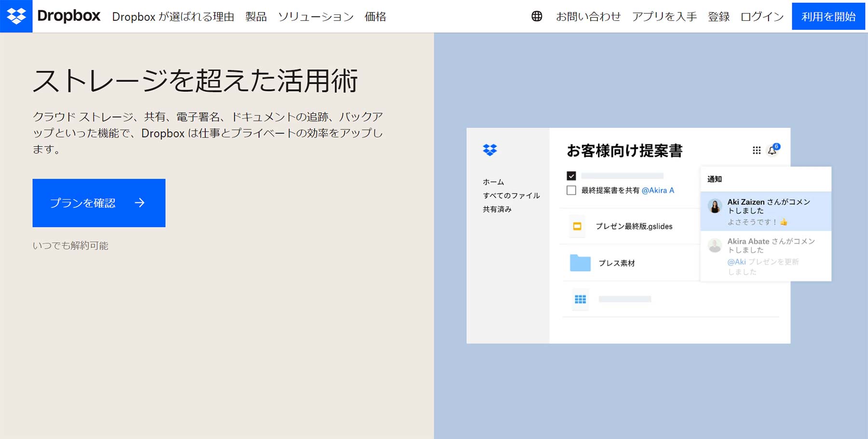Click the Dropbox wordmark in the header

(x=69, y=16)
